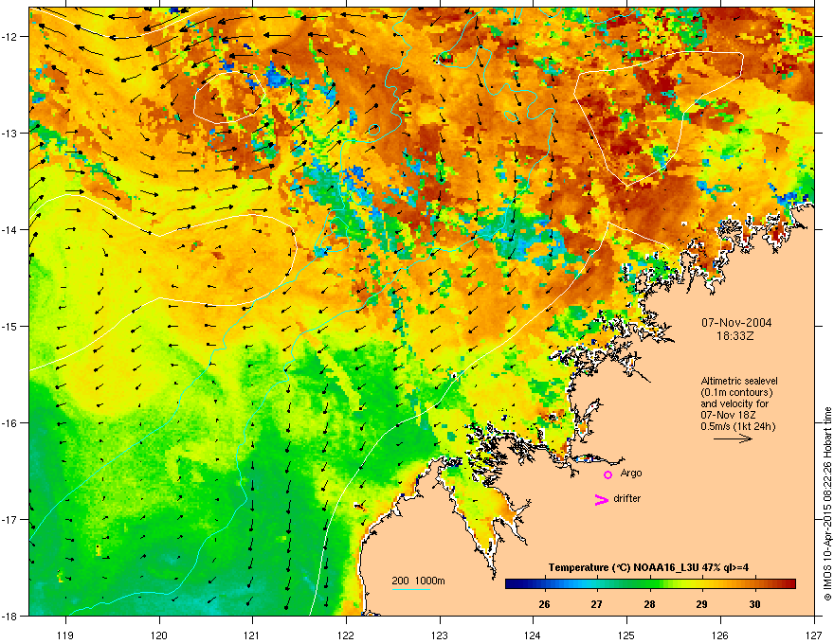834x644 pixels.
Task: Click longitude label 127 on bottom axis
Action: coord(814,635)
